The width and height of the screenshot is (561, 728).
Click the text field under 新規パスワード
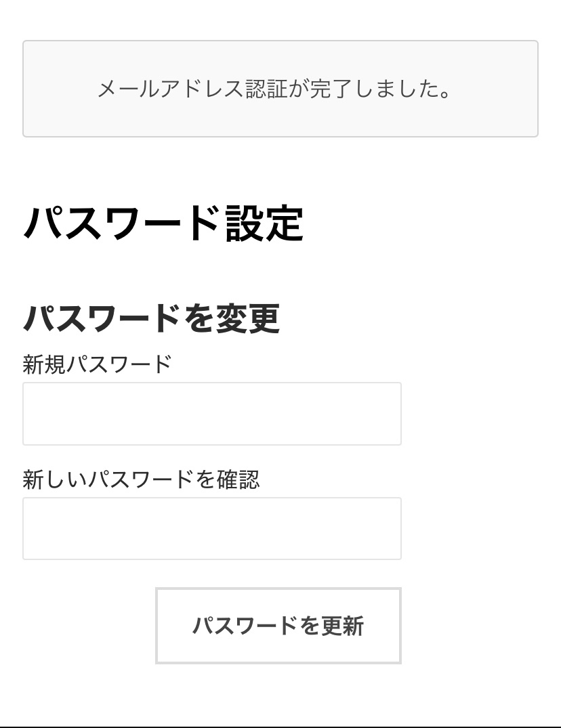point(212,414)
